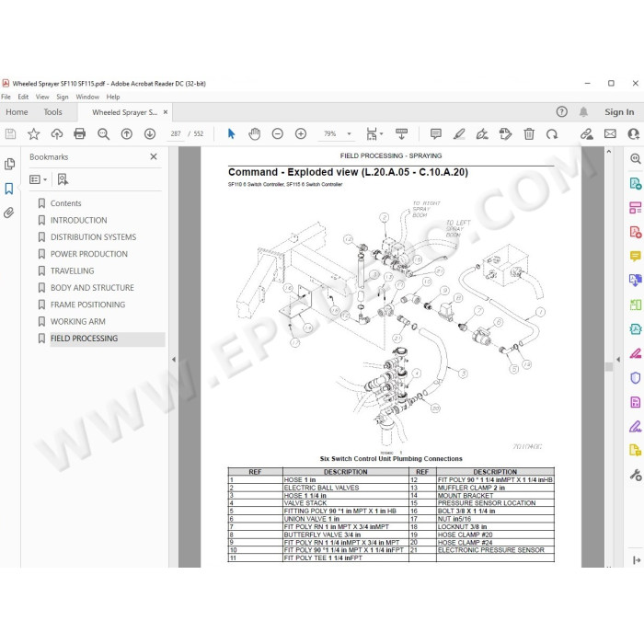
Task: Open bookmark options dropdown
Action: point(39,179)
